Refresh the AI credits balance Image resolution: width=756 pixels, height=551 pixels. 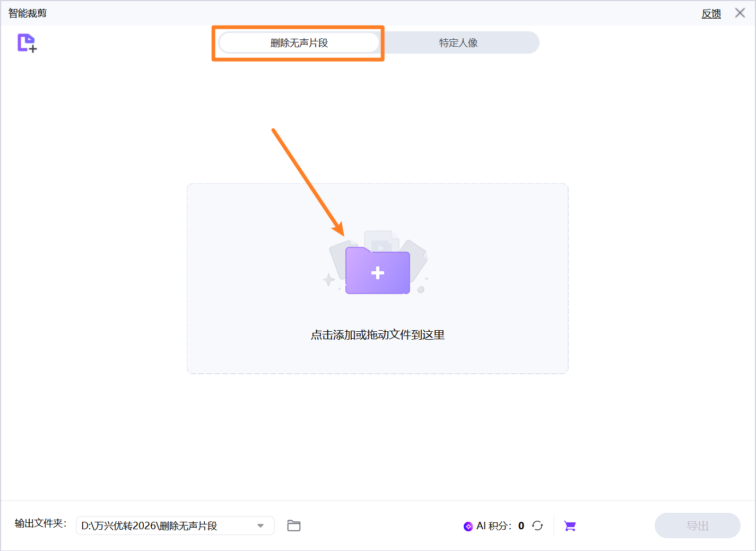click(x=537, y=526)
